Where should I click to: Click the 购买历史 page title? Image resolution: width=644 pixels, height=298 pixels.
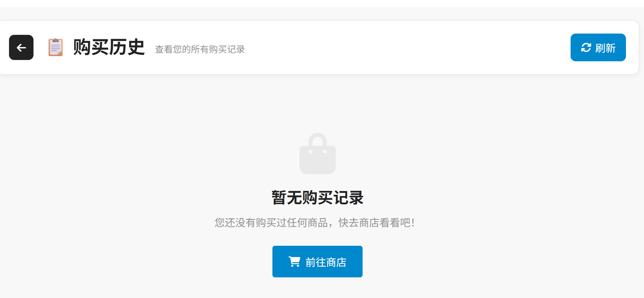pyautogui.click(x=109, y=47)
